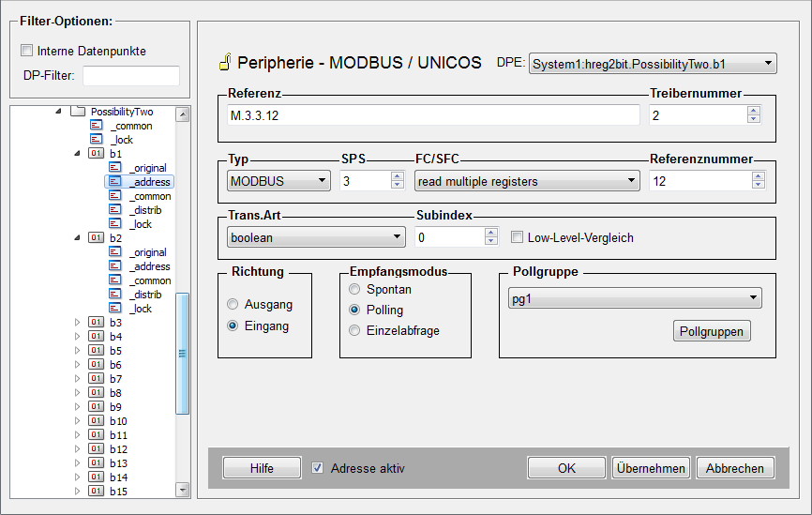Image resolution: width=812 pixels, height=515 pixels.
Task: Choose Polling receive mode
Action: coord(354,310)
